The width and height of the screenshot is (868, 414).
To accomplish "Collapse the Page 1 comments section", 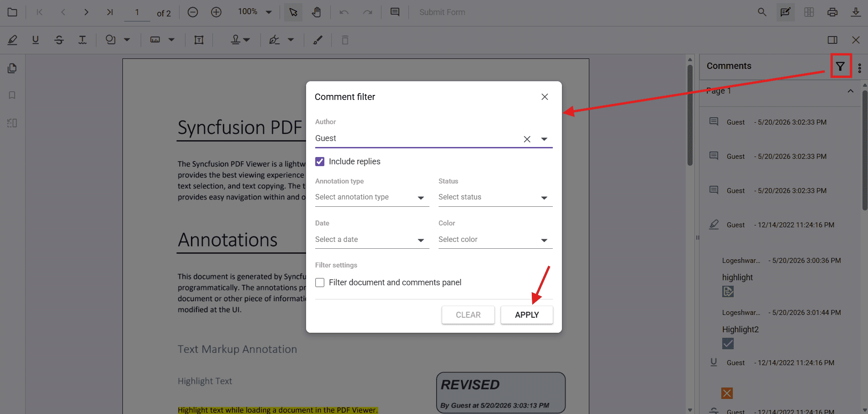I will click(850, 91).
